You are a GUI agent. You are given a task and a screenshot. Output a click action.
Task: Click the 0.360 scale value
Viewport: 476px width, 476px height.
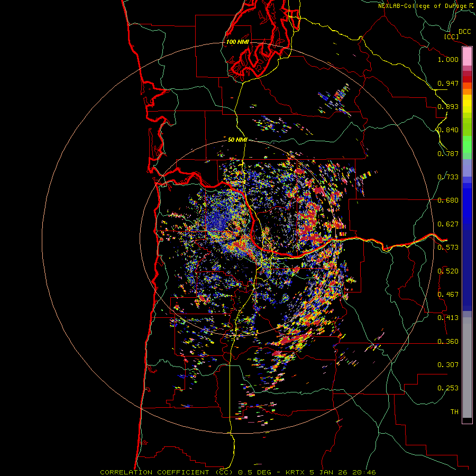pos(448,342)
